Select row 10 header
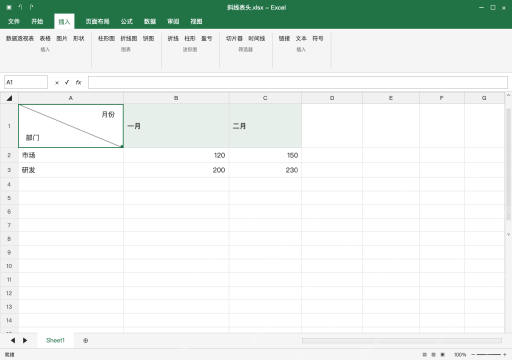This screenshot has height=360, width=512. coord(9,266)
